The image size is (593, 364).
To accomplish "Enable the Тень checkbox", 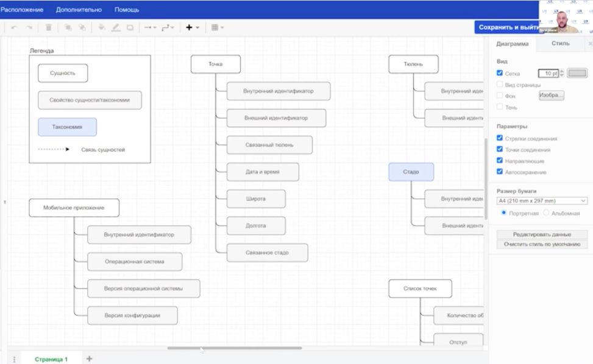I will point(500,107).
